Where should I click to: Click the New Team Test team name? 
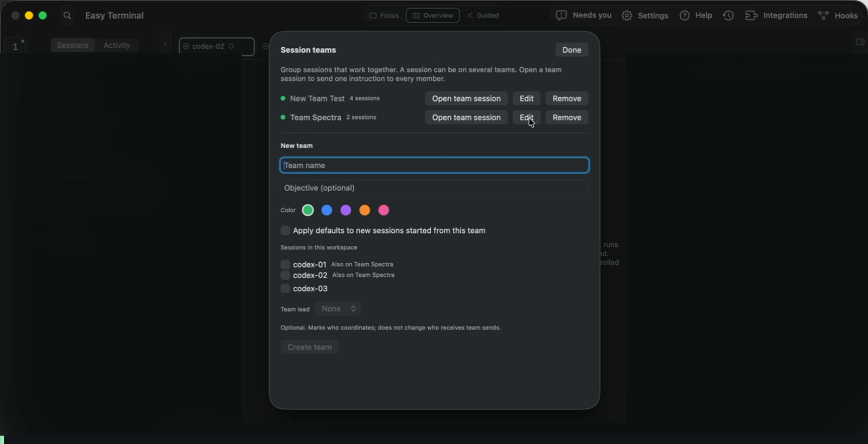point(317,98)
